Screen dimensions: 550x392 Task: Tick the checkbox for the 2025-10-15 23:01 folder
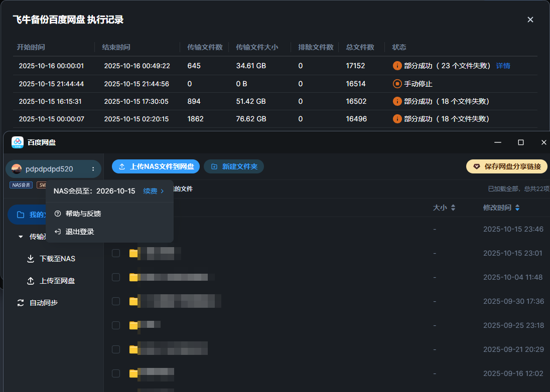(116, 253)
